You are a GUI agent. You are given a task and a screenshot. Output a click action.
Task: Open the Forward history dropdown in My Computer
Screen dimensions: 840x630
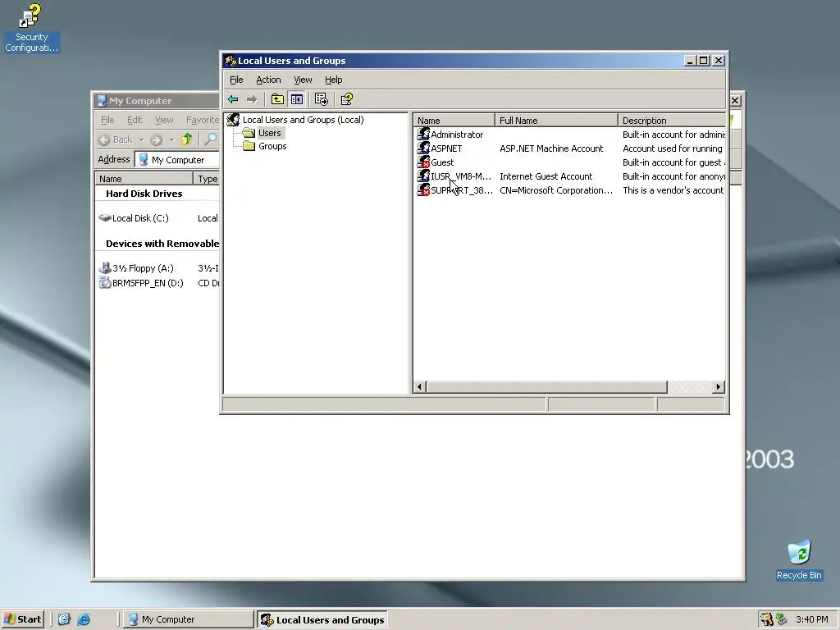tap(171, 139)
